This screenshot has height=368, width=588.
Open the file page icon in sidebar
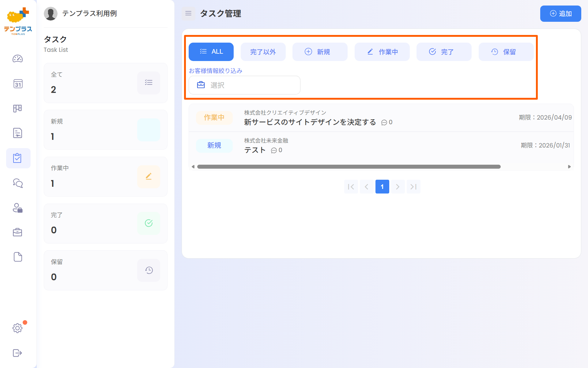[18, 257]
